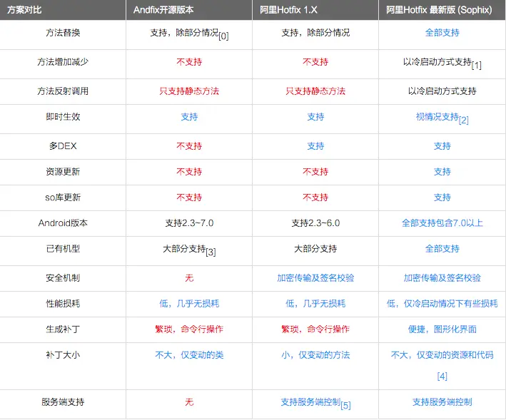Click '支持，除部分情况[0]' in the Andfix column
Viewport: 506px width, 420px height.
pyautogui.click(x=189, y=34)
